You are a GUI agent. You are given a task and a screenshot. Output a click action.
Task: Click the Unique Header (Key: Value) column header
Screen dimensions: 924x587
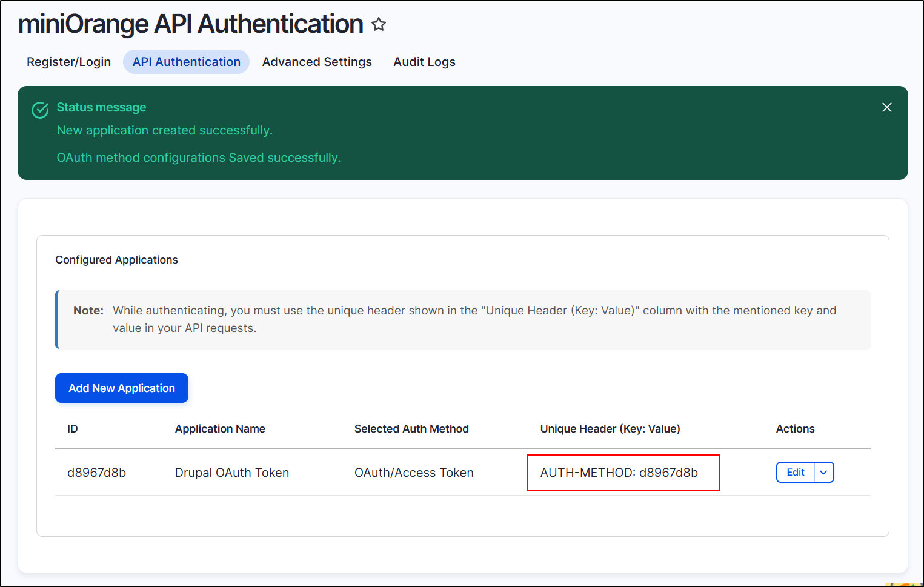pyautogui.click(x=610, y=428)
